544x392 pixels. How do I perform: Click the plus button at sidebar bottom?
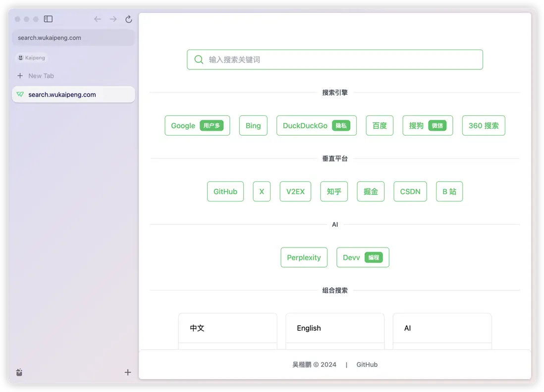pos(128,372)
